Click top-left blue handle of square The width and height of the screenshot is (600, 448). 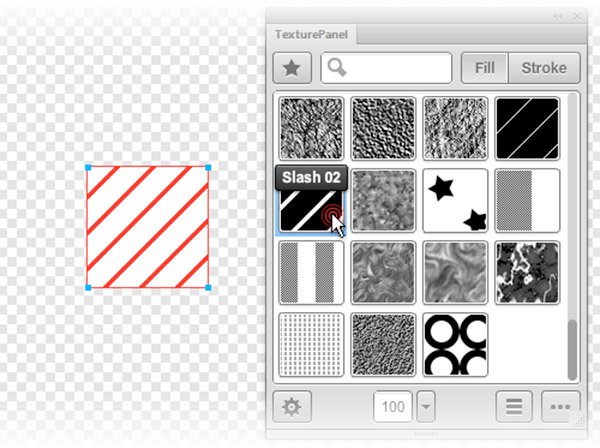(88, 167)
